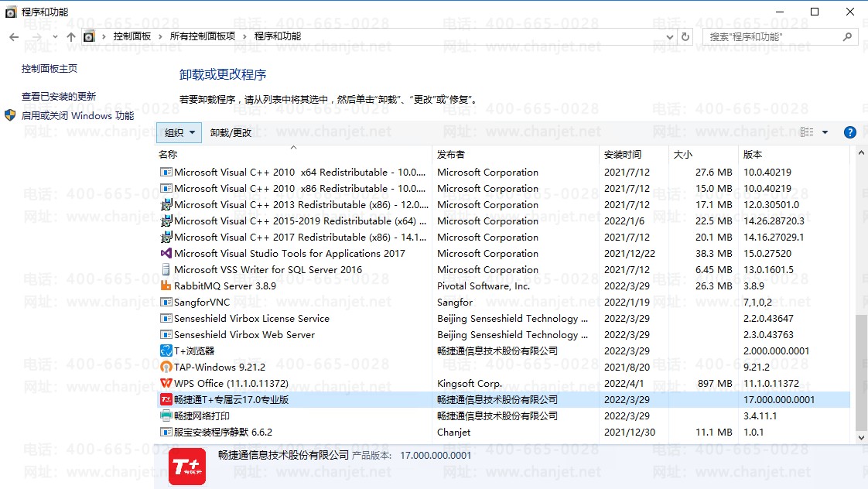Click the 畅捷网络打印 printer icon
The image size is (868, 489).
click(166, 415)
